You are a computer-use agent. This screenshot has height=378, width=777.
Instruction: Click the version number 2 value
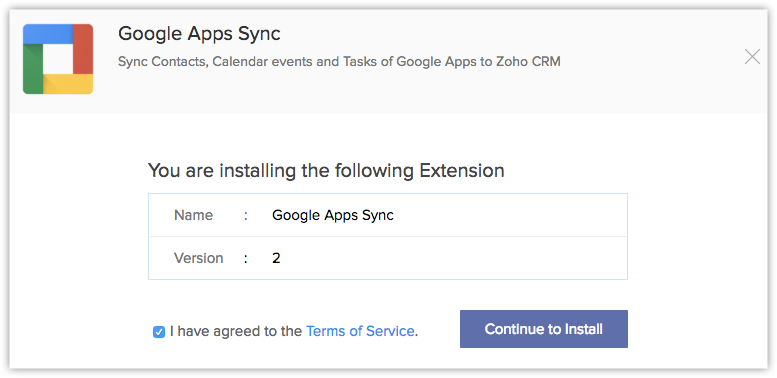click(x=276, y=258)
